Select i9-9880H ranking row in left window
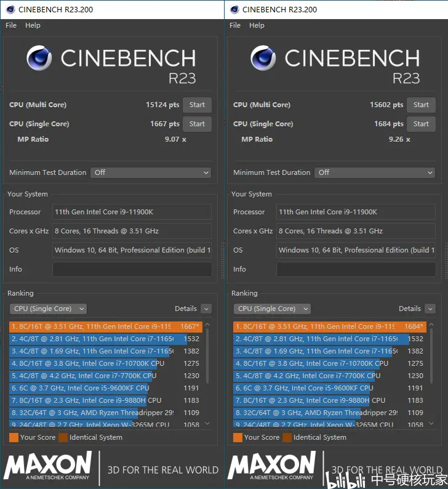The image size is (448, 489). pos(106,400)
